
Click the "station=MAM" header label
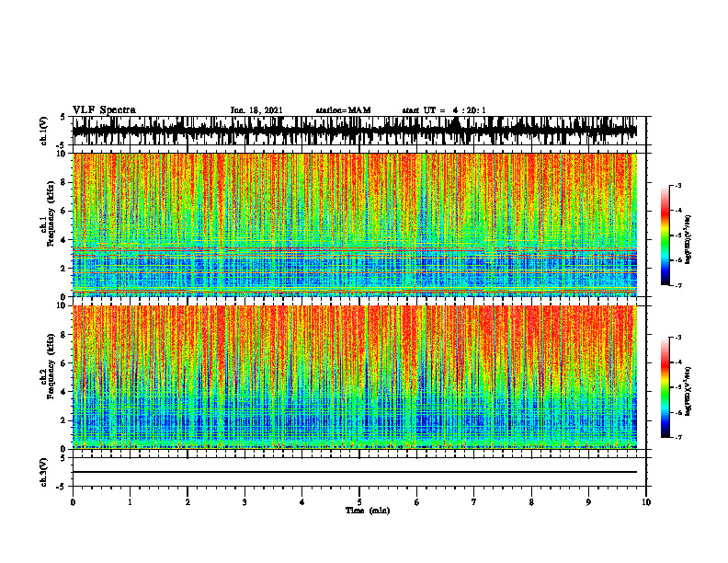click(x=343, y=110)
